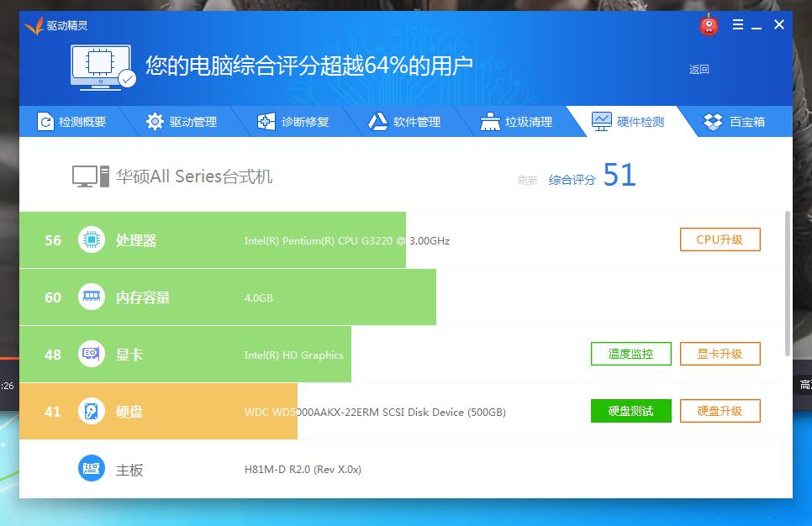Click the Intel Pentium G3220 CPU text
812x526 pixels.
(x=347, y=241)
